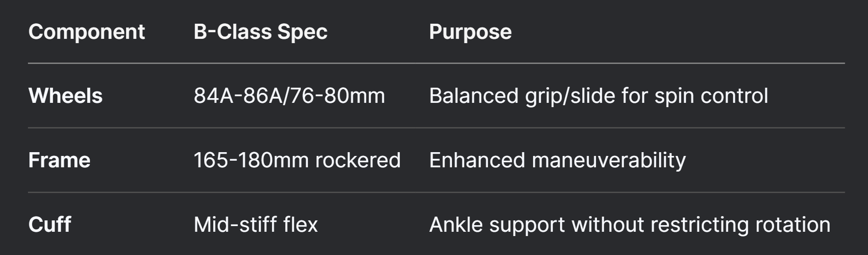Click the word flex in Cuff row

[300, 224]
